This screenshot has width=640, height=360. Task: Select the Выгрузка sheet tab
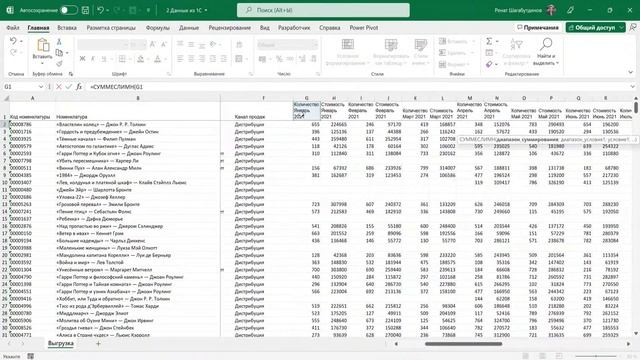coord(61,343)
